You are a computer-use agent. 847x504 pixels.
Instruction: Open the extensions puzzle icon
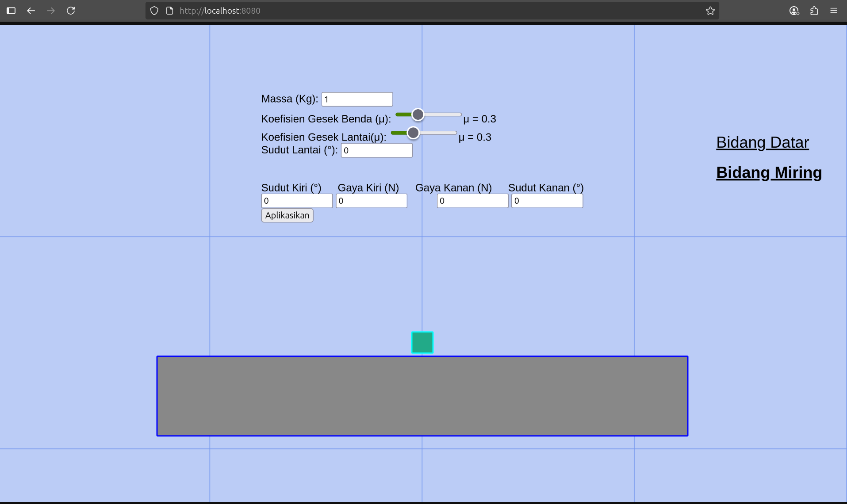tap(814, 11)
